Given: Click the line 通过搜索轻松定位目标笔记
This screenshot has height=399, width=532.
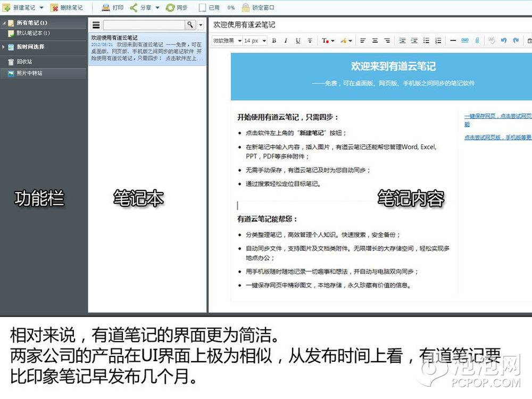Looking at the screenshot, I should click(284, 184).
